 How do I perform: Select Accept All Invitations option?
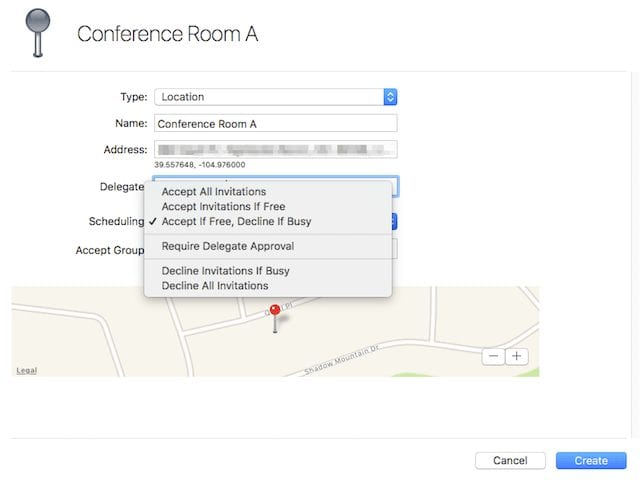click(x=214, y=192)
